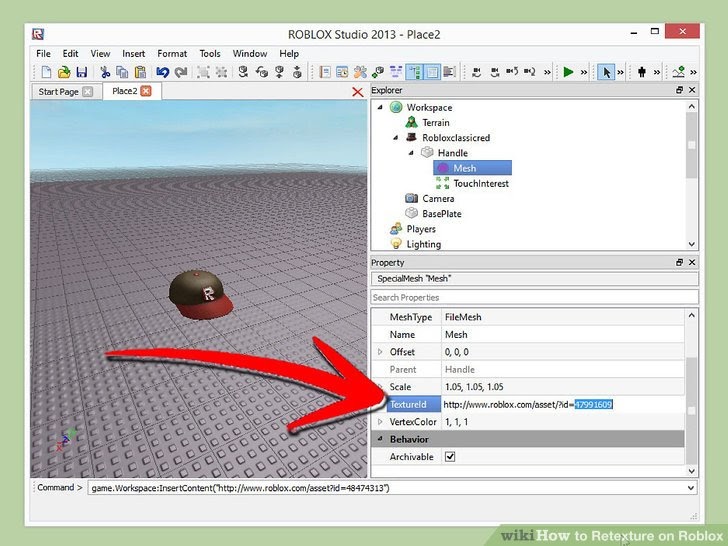Click the black character figure icon
This screenshot has height=546, width=728.
click(642, 72)
